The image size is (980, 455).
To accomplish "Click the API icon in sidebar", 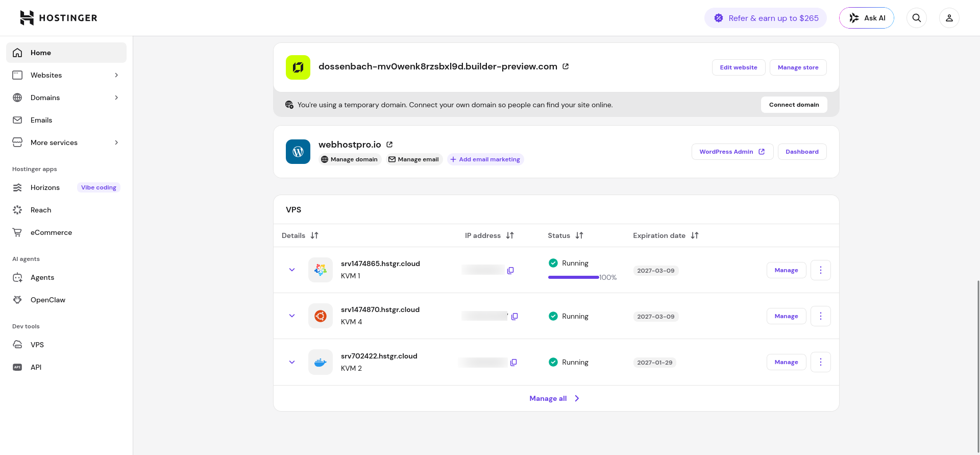I will 17,367.
